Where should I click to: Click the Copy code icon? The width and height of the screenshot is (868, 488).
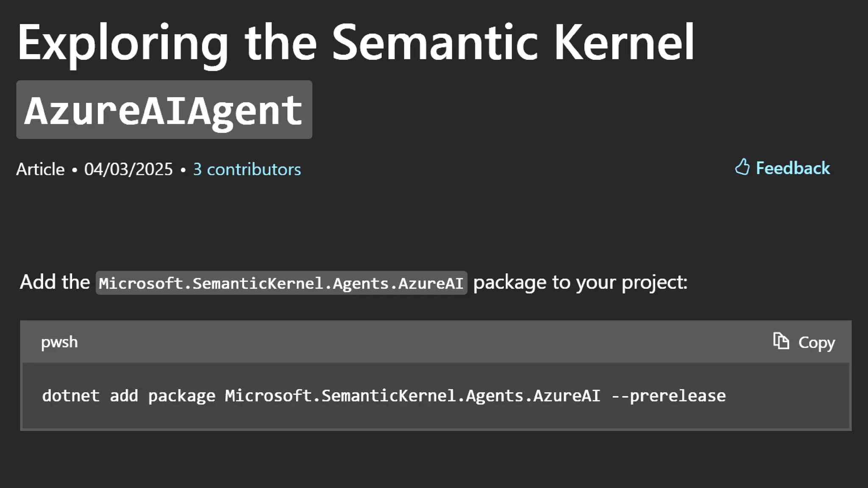(x=781, y=341)
